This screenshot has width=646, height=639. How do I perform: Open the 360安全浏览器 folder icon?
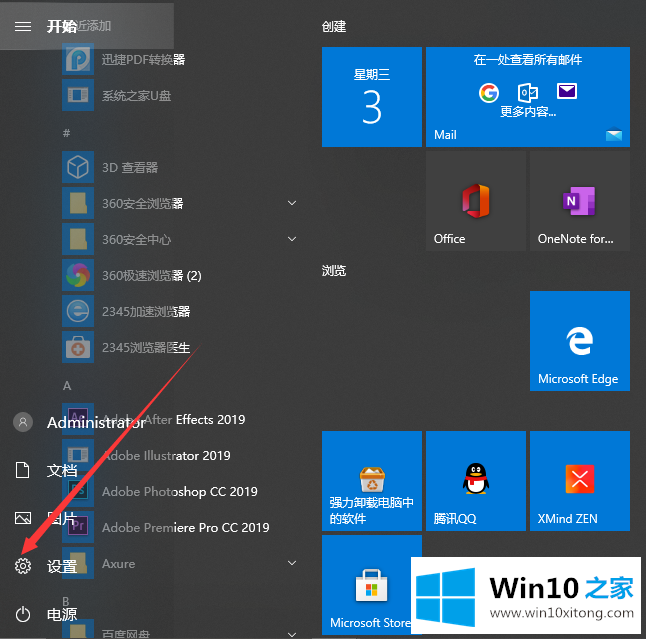click(x=78, y=203)
